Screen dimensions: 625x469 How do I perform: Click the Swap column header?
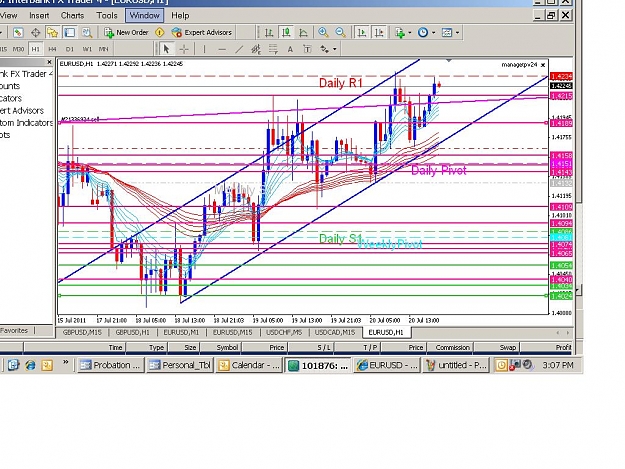point(497,347)
